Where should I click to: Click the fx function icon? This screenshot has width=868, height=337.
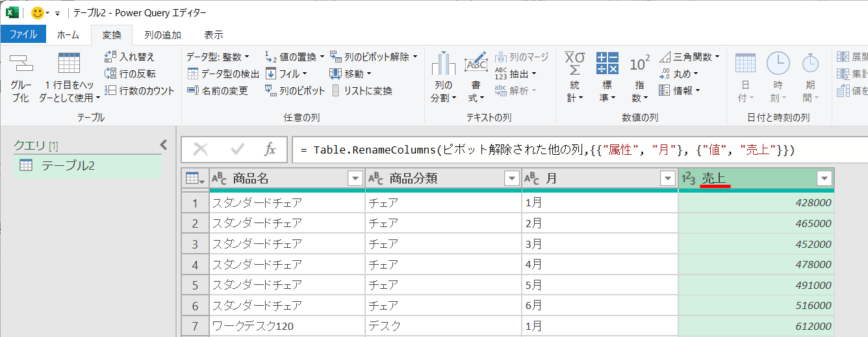[270, 150]
